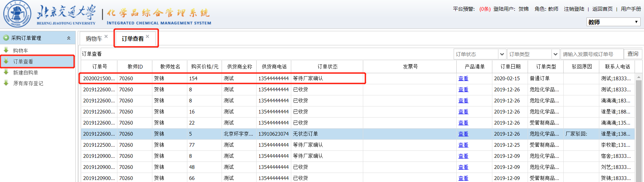
Task: Select 订单查看 in the sidebar
Action: click(x=23, y=61)
